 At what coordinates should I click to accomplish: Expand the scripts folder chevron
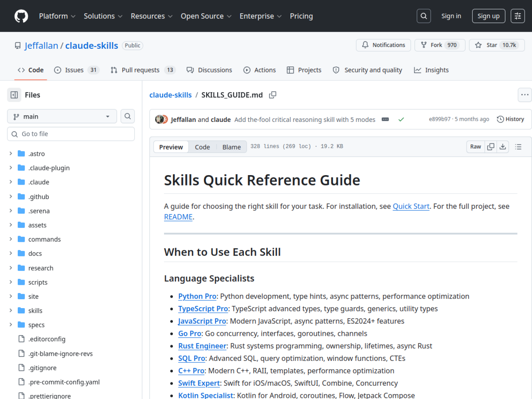click(11, 282)
